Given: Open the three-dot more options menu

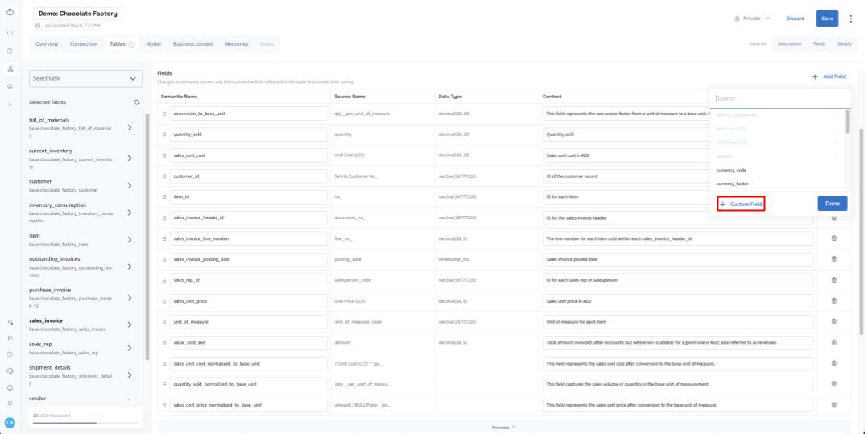Looking at the screenshot, I should pyautogui.click(x=850, y=19).
